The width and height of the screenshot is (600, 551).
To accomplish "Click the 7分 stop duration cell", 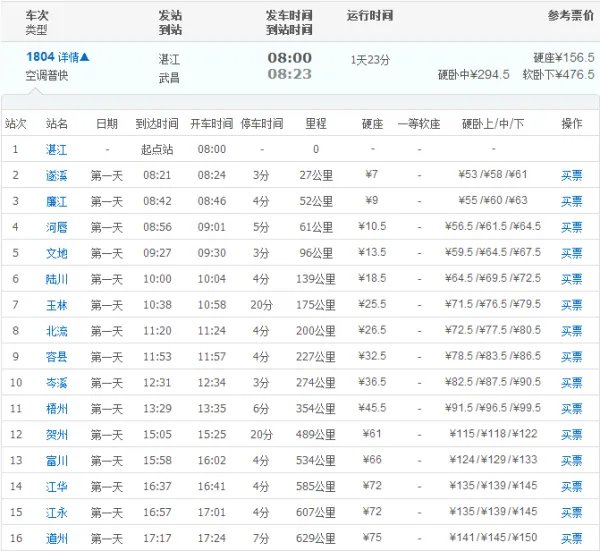I will coord(261,538).
